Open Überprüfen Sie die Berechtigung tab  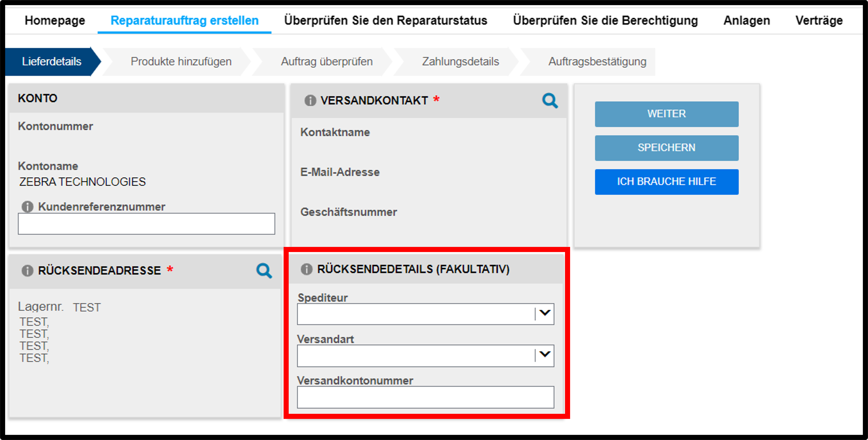coord(605,20)
